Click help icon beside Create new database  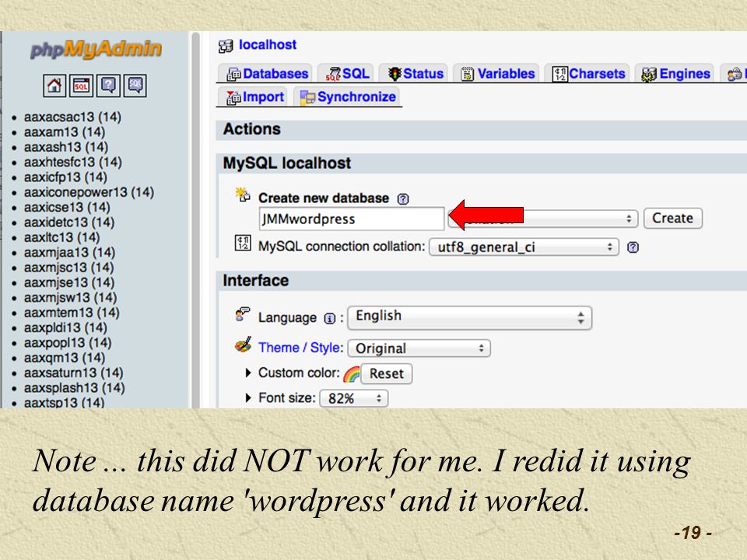click(x=403, y=198)
